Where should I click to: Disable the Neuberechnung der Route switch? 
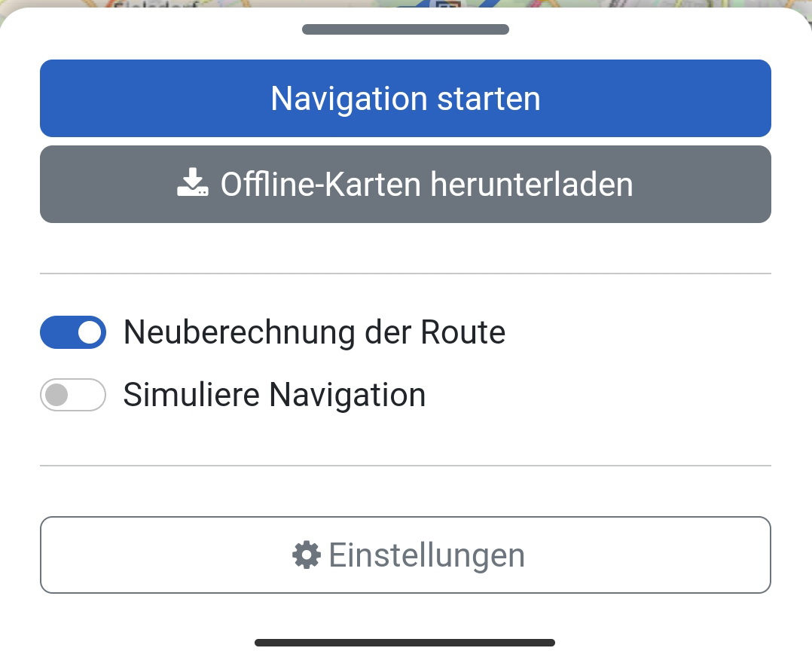pos(73,332)
